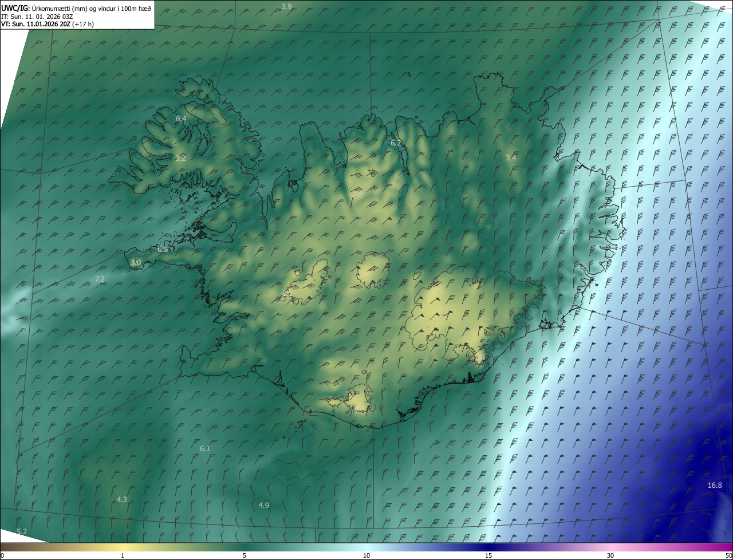Viewport: 733px width, 560px height.
Task: Click the 7.2 value west of Snæfellsnes
Action: click(x=100, y=279)
